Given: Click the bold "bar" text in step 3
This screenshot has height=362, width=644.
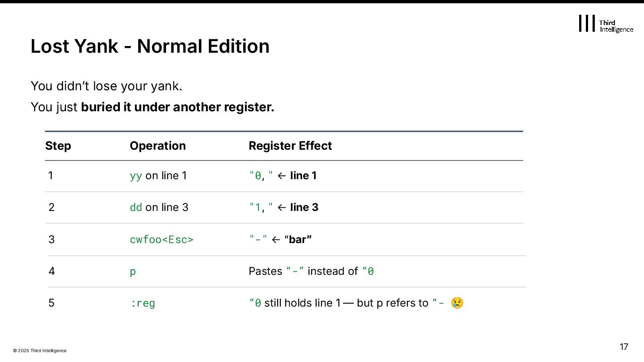Looking at the screenshot, I should [x=300, y=240].
